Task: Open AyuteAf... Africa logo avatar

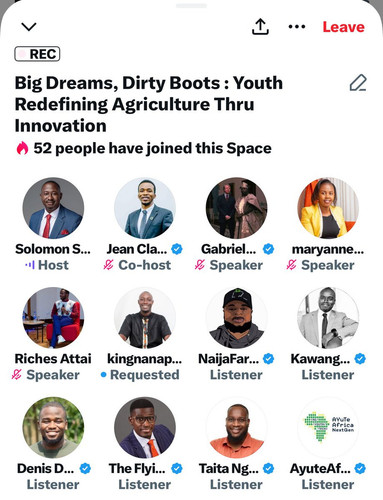Action: coord(328,427)
